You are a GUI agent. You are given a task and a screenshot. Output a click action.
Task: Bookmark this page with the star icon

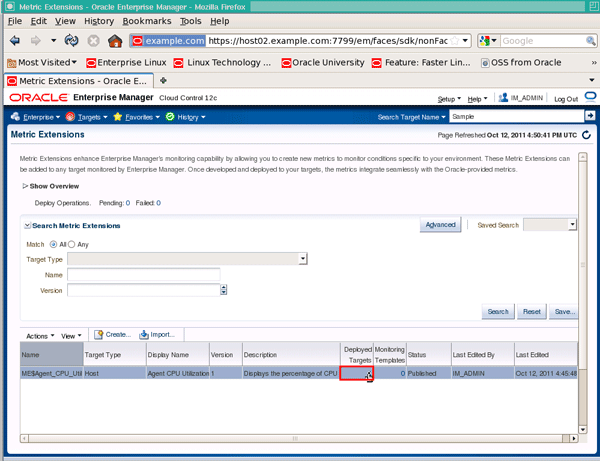455,41
